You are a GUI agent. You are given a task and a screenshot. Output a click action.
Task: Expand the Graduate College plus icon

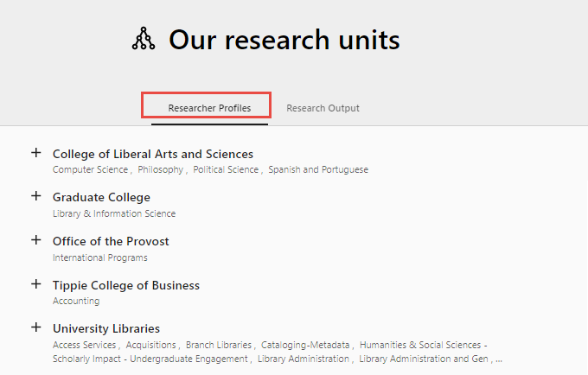(36, 196)
